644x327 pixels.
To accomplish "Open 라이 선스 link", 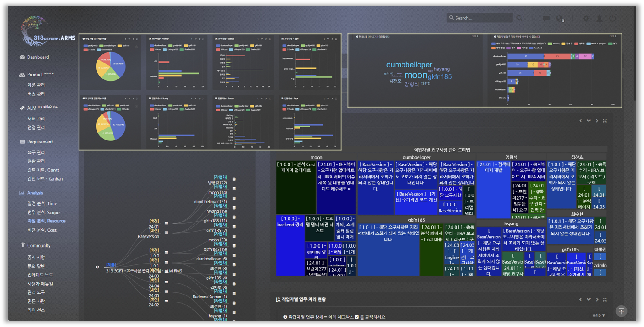I will tap(36, 310).
